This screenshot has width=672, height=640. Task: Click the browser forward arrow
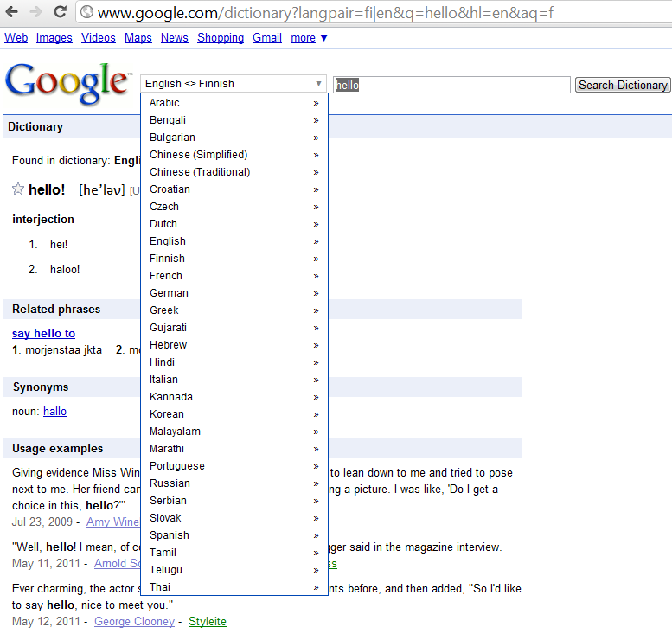36,11
